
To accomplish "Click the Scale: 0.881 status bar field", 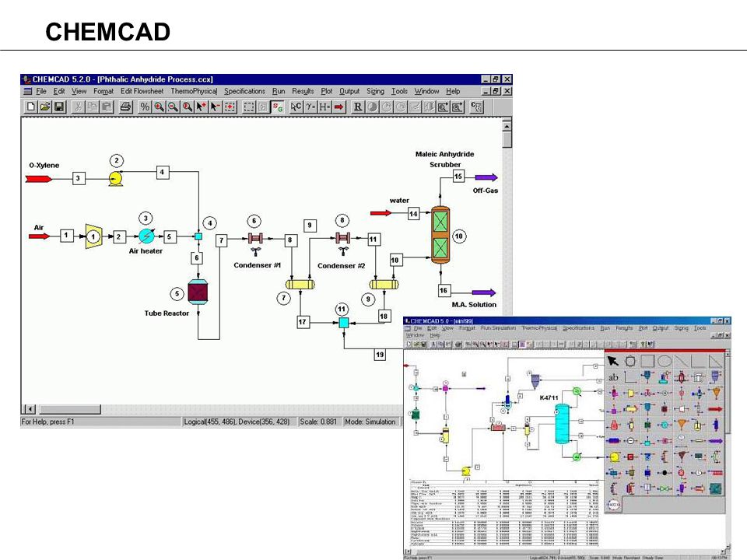I will coord(318,422).
